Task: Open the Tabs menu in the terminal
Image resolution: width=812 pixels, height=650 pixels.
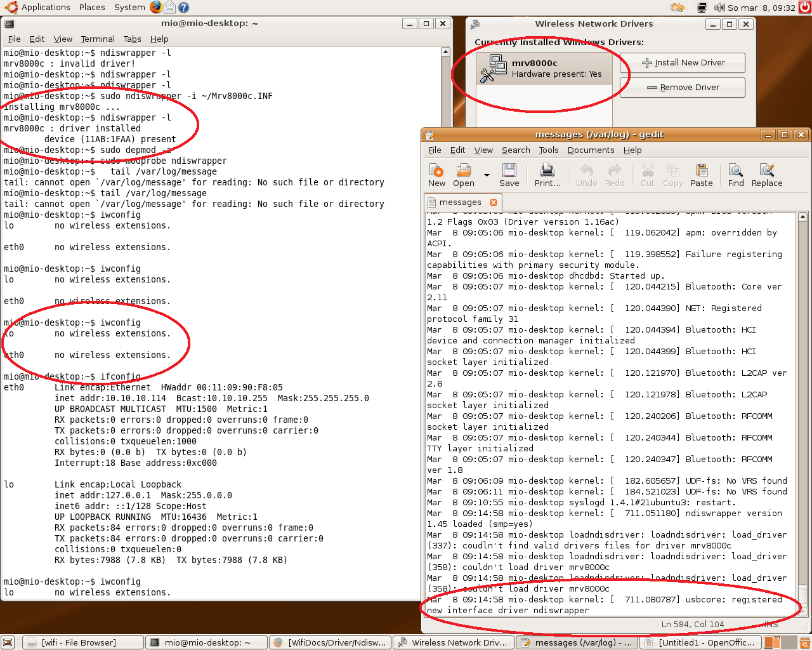Action: (132, 39)
